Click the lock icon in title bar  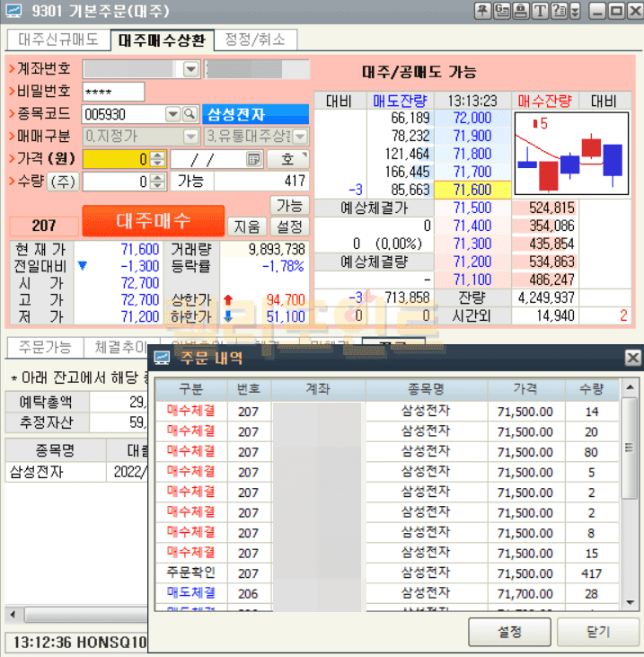521,11
